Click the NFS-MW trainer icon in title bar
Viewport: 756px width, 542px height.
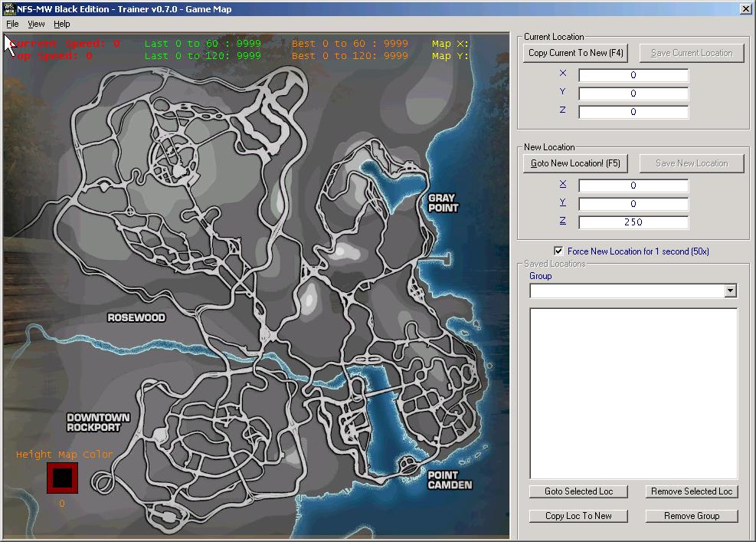click(x=8, y=8)
